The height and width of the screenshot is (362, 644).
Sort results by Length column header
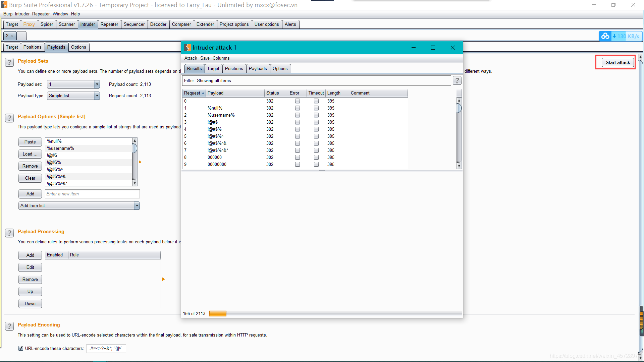click(337, 93)
